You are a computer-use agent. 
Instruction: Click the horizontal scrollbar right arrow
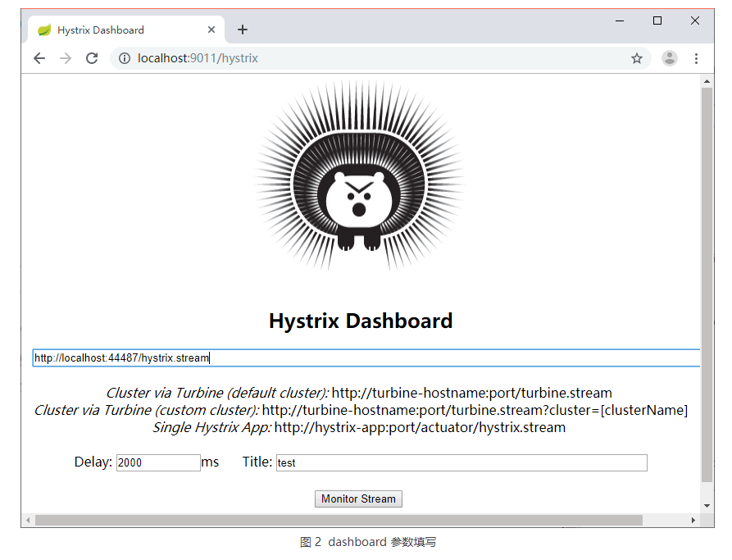click(693, 520)
